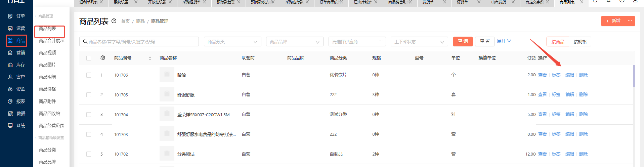Close the 系统设置 tab

(136, 2)
